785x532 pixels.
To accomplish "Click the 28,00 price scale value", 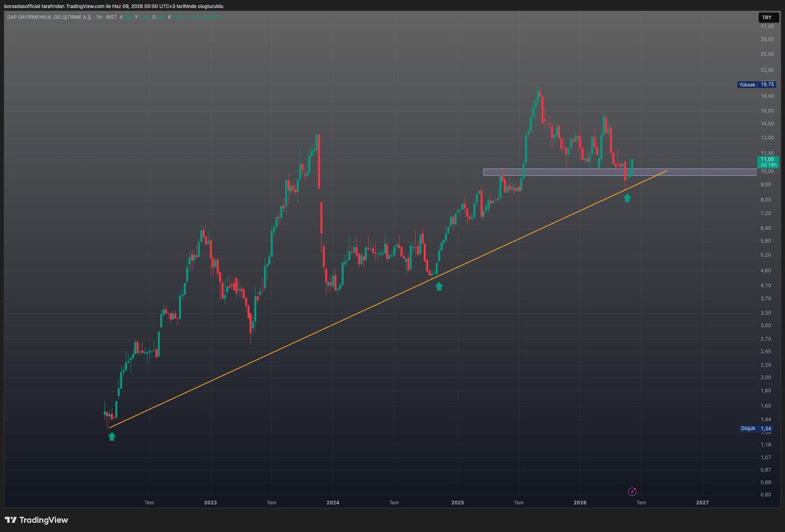I will coord(767,39).
